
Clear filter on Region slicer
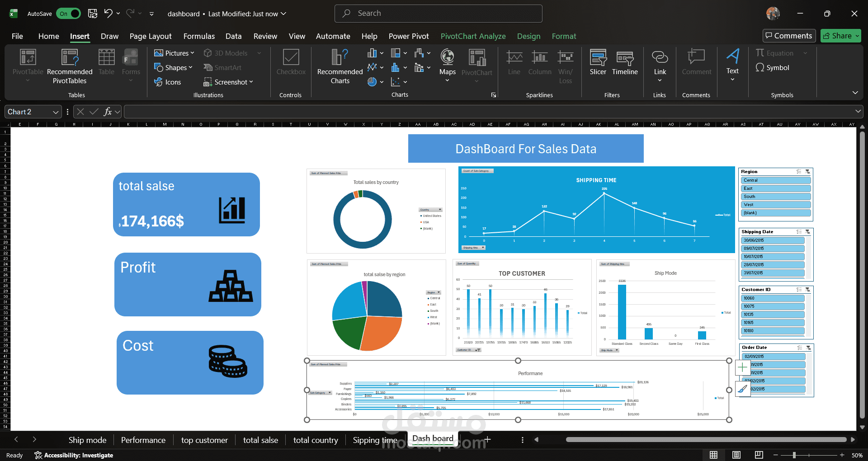[807, 172]
